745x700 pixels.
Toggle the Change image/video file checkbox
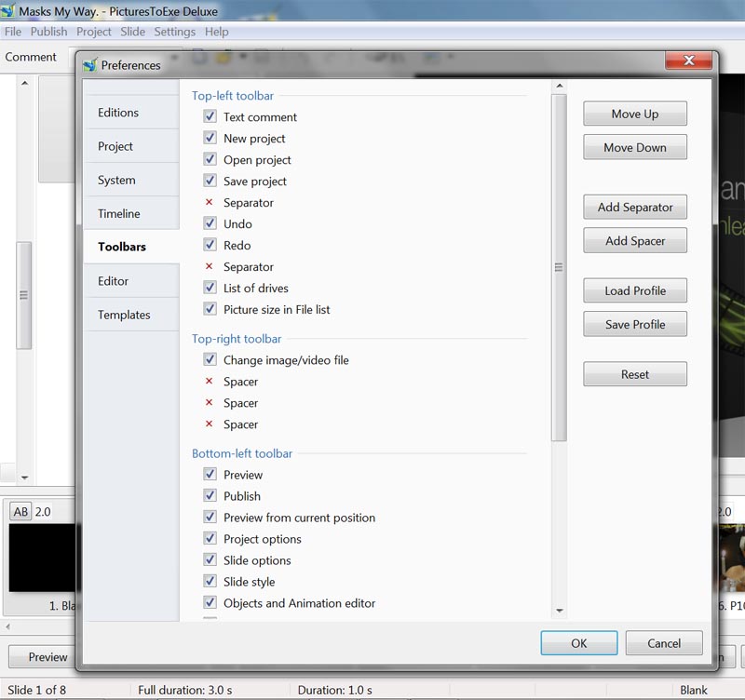210,360
